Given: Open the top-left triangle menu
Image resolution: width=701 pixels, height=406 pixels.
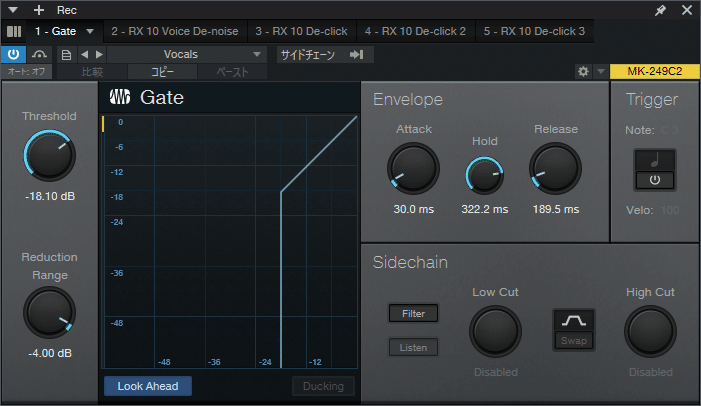Looking at the screenshot, I should 13,10.
